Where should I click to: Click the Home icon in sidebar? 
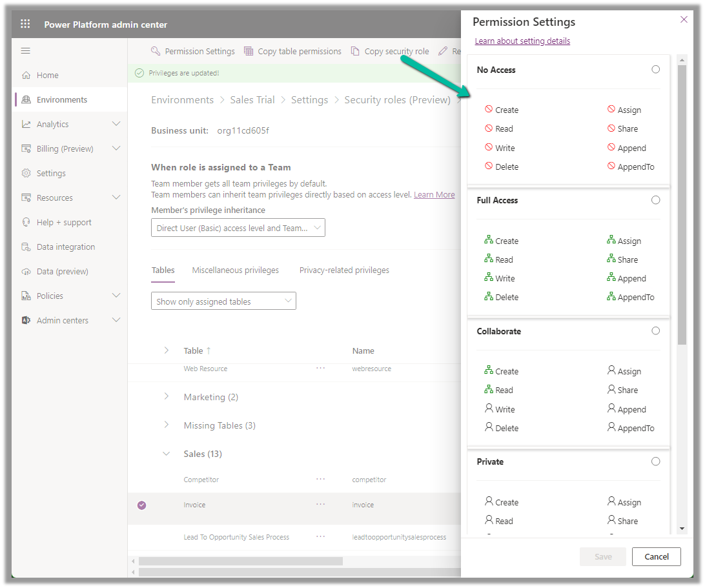[26, 75]
